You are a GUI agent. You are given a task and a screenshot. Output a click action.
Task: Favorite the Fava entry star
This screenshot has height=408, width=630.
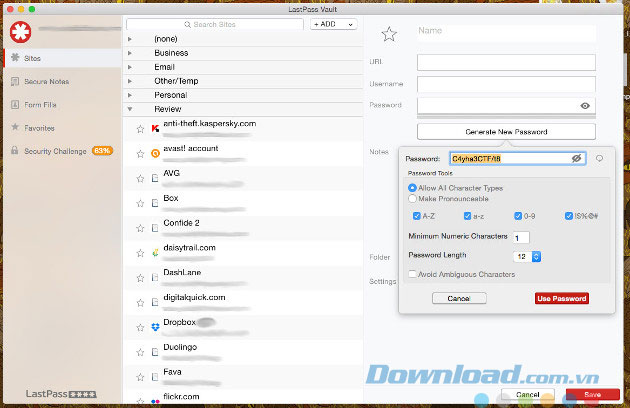point(140,377)
